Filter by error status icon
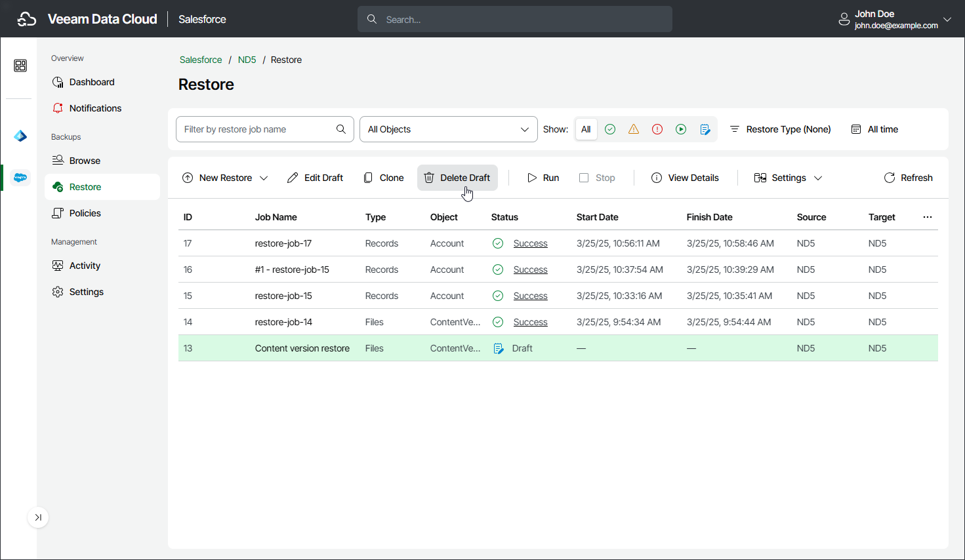Screen dimensions: 965x560 point(657,129)
